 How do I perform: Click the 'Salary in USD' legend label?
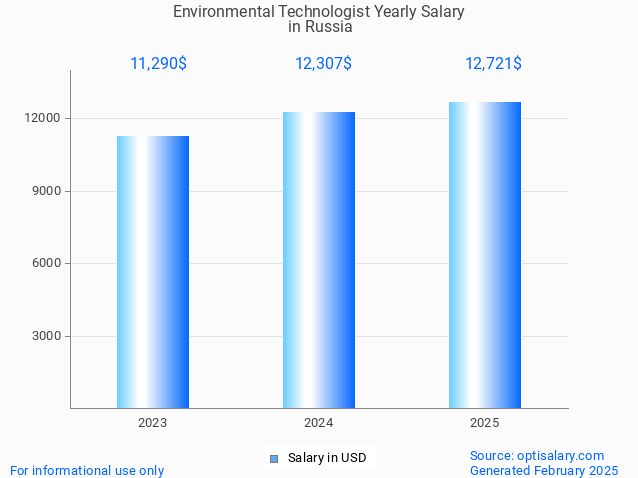pyautogui.click(x=327, y=458)
